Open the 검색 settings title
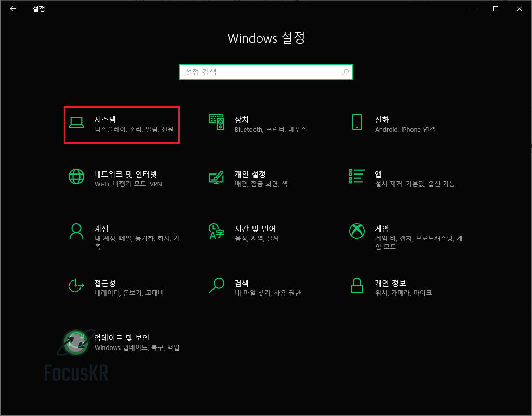This screenshot has height=416, width=532. click(x=242, y=283)
